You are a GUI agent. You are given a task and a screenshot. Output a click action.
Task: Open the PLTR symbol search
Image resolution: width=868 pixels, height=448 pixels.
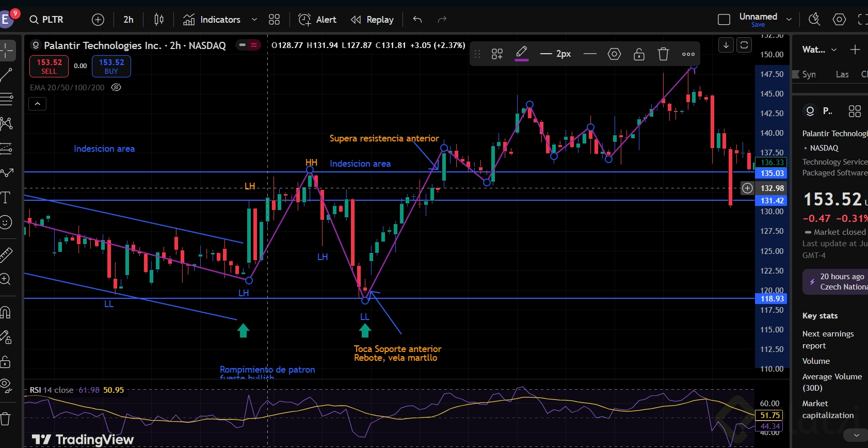pos(46,20)
